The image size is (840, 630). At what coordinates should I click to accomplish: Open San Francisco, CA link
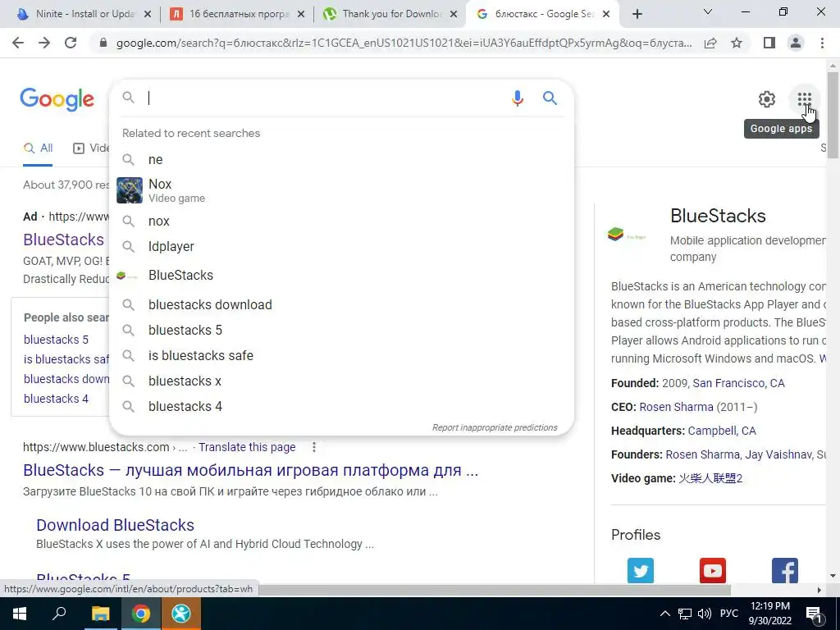pyautogui.click(x=738, y=383)
